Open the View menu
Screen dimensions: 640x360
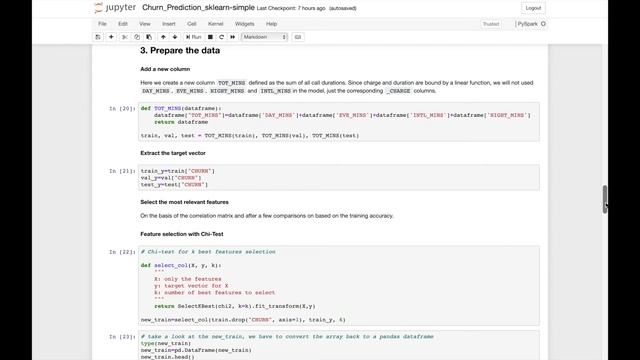pyautogui.click(x=145, y=24)
